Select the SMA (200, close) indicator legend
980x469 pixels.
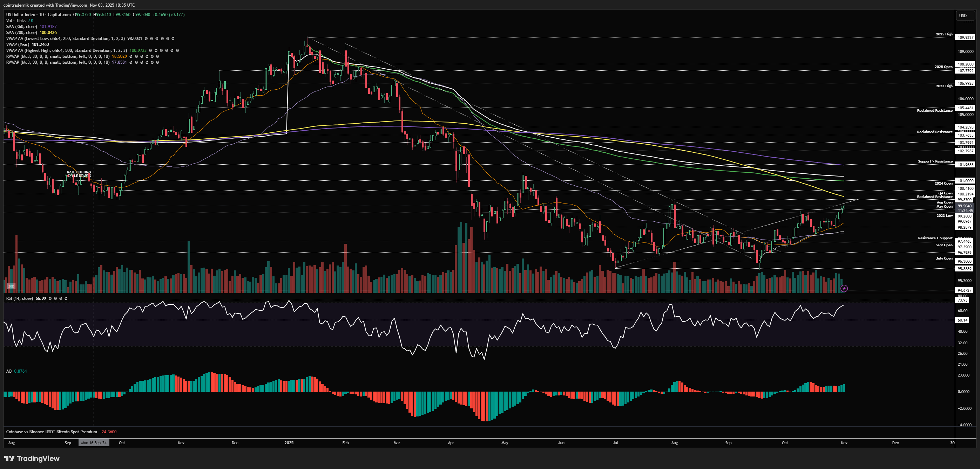point(21,32)
